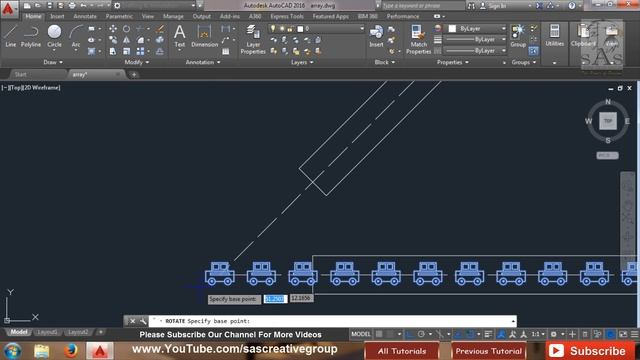Toggle object snap in status bar
The width and height of the screenshot is (640, 360).
click(x=470, y=334)
